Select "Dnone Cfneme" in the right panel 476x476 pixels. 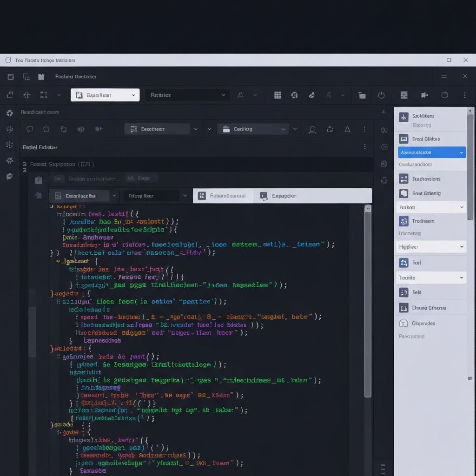429,308
